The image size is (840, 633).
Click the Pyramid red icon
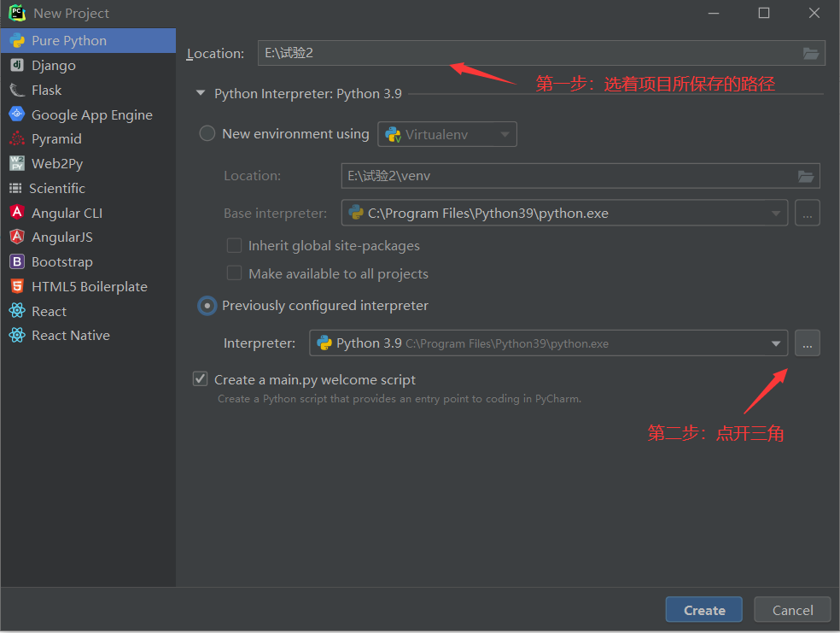17,139
